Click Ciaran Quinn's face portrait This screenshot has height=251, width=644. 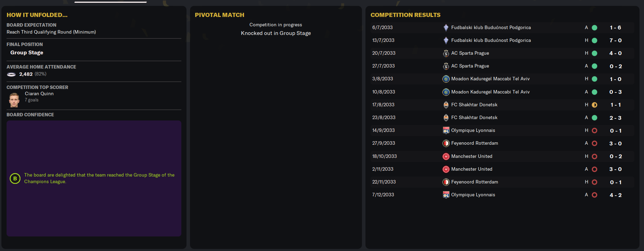pyautogui.click(x=14, y=100)
